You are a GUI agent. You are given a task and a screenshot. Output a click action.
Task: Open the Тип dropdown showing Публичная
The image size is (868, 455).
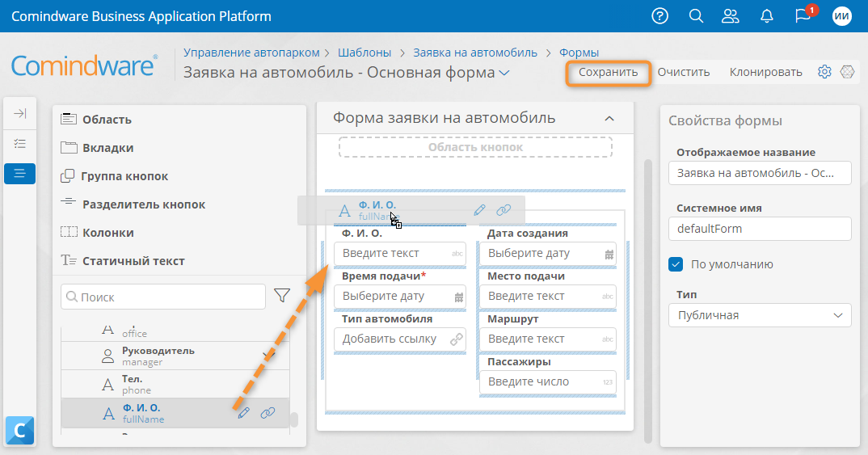pyautogui.click(x=760, y=315)
